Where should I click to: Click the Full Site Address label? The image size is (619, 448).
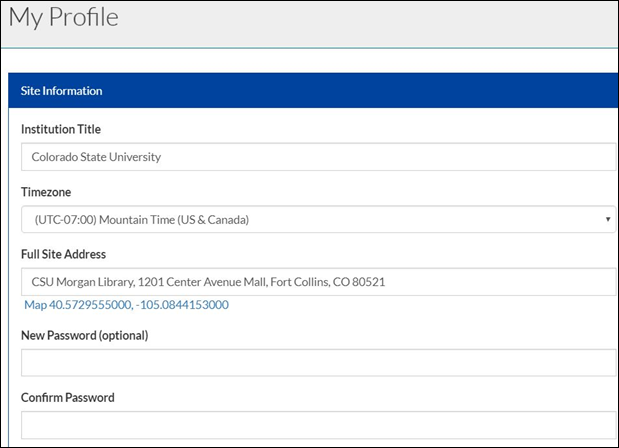tap(63, 254)
